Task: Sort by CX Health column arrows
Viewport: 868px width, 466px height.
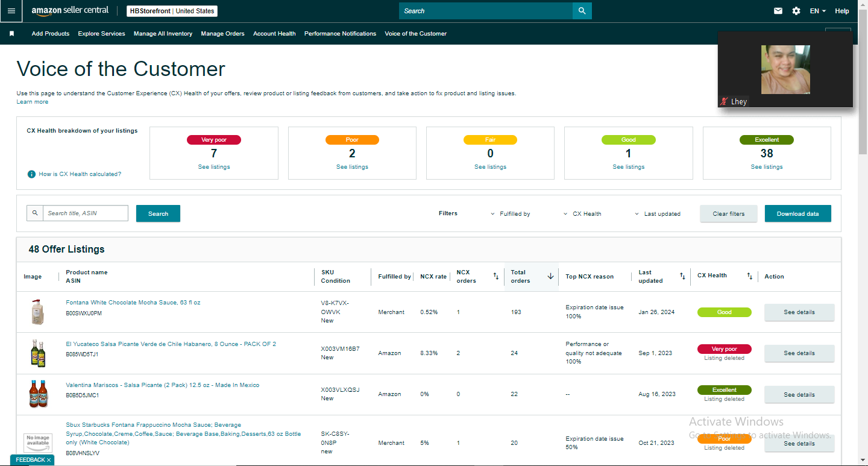Action: point(749,276)
